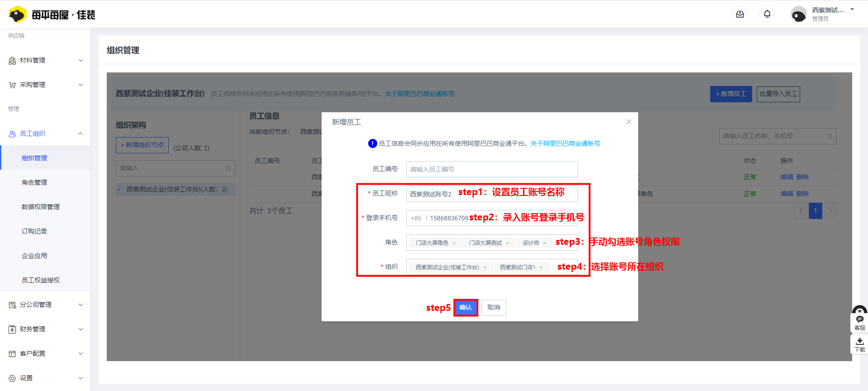The image size is (868, 391).
Task: Click the 采购管理 cart icon
Action: [x=12, y=85]
